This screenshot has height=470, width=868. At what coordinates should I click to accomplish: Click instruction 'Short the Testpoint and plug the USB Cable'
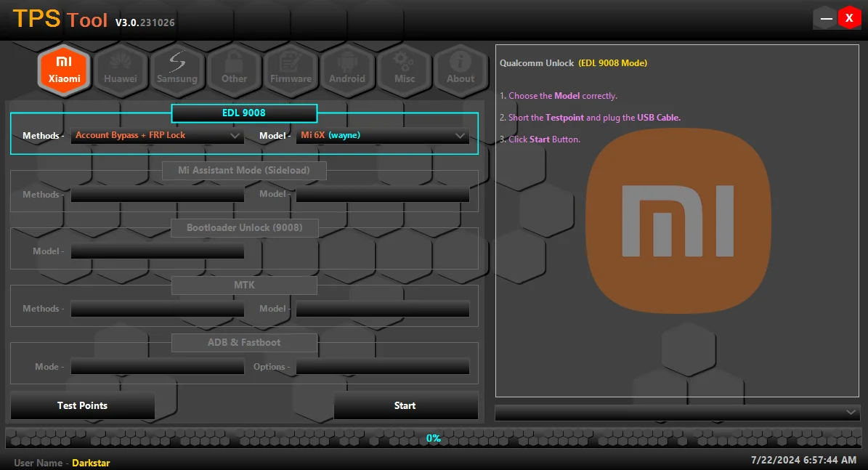(590, 118)
